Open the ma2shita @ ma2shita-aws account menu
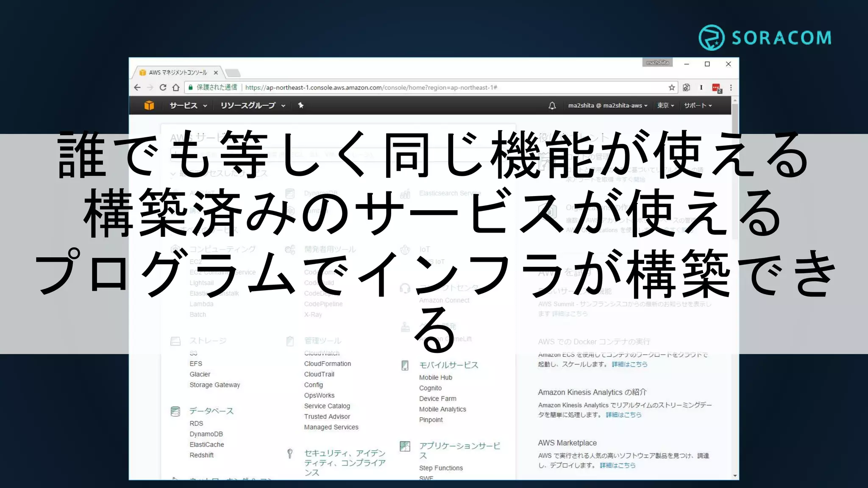This screenshot has width=868, height=488. click(x=608, y=105)
